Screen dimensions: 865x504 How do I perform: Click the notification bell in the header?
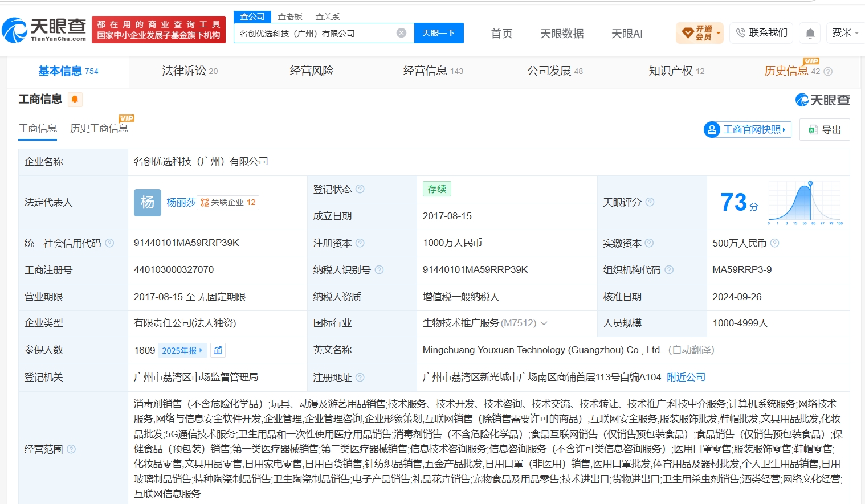(810, 33)
